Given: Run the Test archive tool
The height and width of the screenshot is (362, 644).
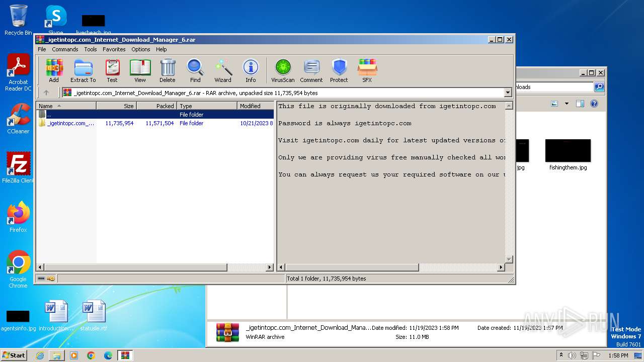Looking at the screenshot, I should coord(112,71).
